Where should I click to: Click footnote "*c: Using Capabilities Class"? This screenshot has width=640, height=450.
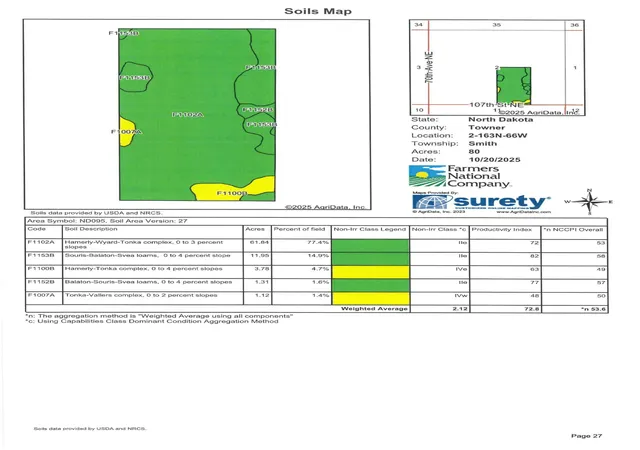[x=152, y=321]
